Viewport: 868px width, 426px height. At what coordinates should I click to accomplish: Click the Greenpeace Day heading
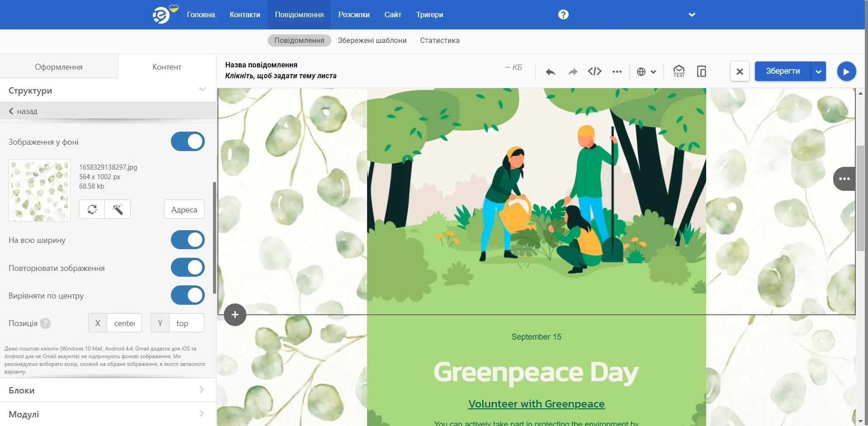pyautogui.click(x=536, y=373)
